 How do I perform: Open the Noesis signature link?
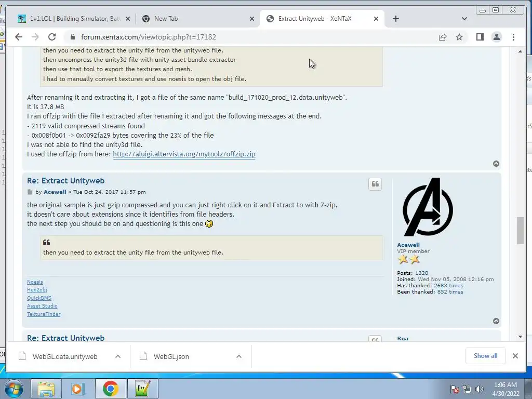point(35,282)
